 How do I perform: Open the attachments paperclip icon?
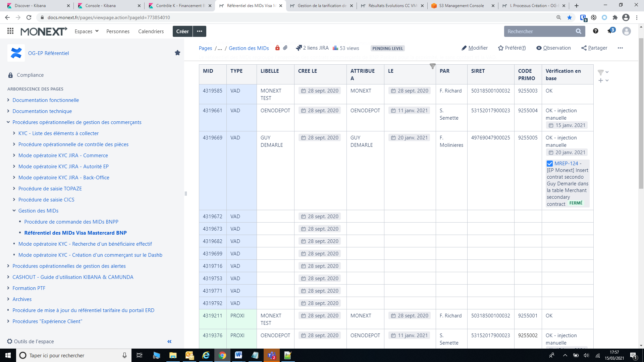pyautogui.click(x=285, y=48)
